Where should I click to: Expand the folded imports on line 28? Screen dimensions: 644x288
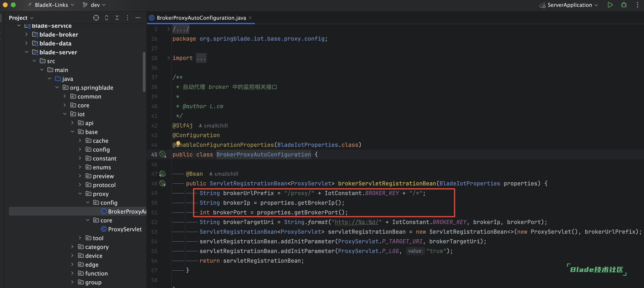[x=169, y=58]
